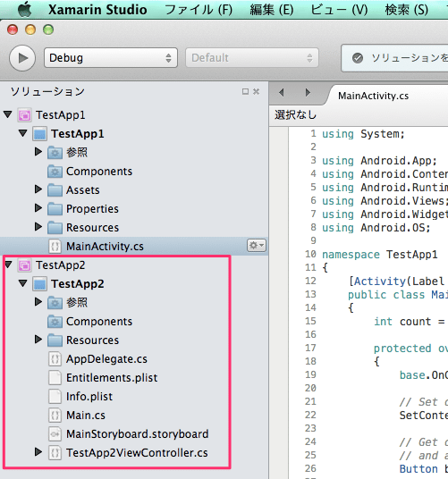Open gear options for MainActivity.cs
448x479 pixels.
257,245
